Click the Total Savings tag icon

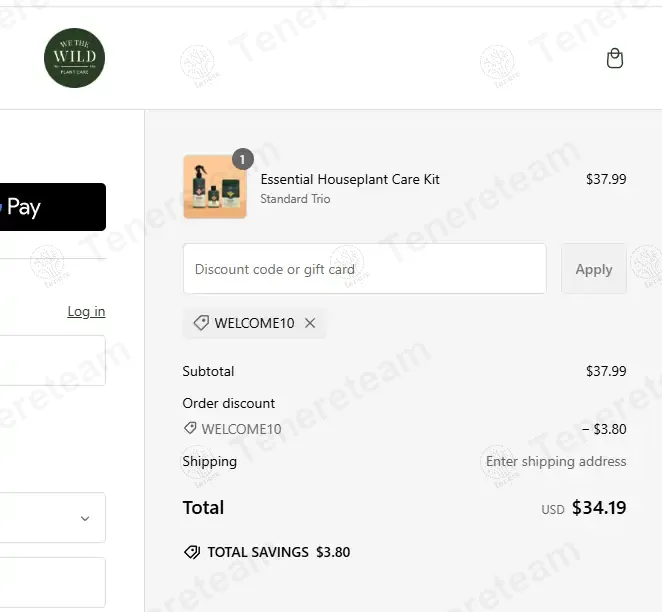point(192,552)
